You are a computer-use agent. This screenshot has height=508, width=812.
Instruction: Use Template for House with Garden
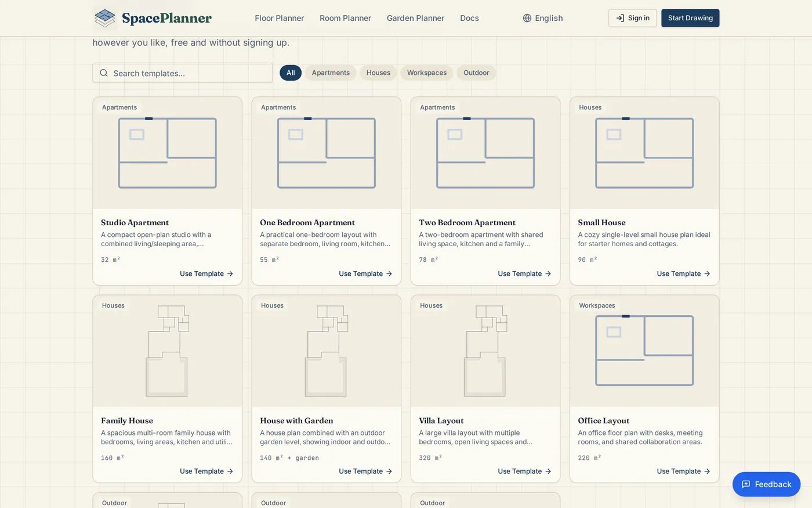tap(365, 471)
